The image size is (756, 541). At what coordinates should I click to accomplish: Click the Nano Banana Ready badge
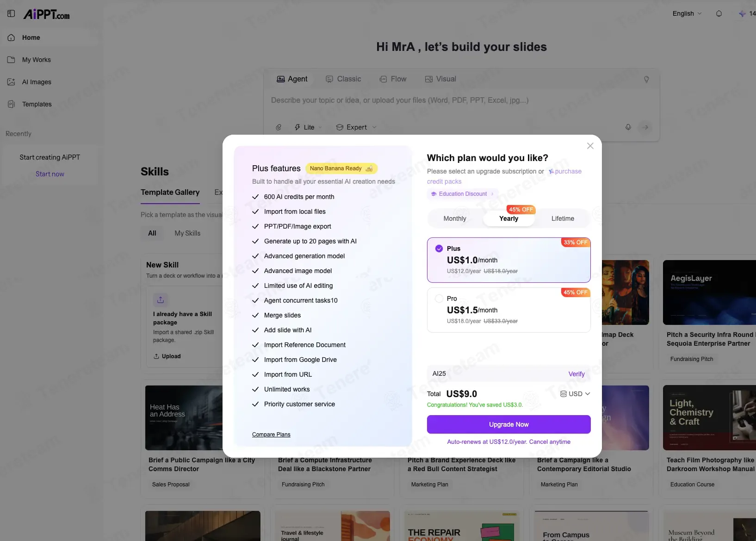341,168
